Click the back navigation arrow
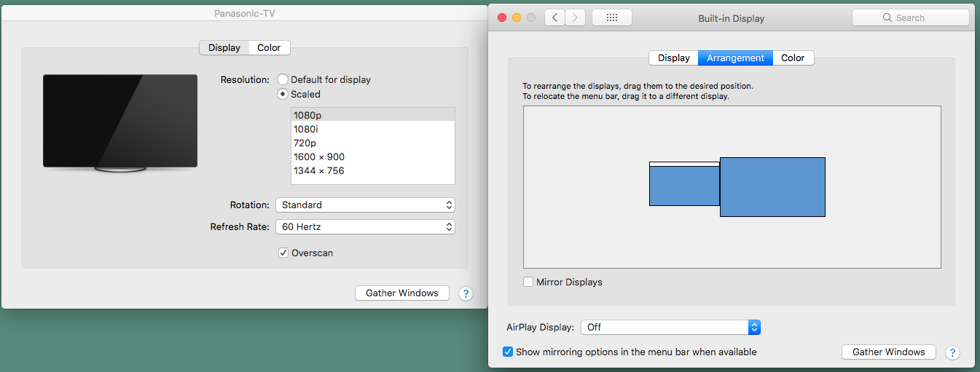Screen dimensions: 980x372 [x=555, y=18]
